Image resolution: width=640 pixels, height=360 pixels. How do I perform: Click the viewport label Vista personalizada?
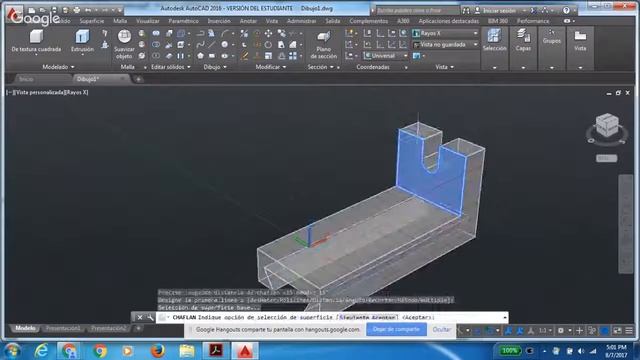pyautogui.click(x=39, y=92)
